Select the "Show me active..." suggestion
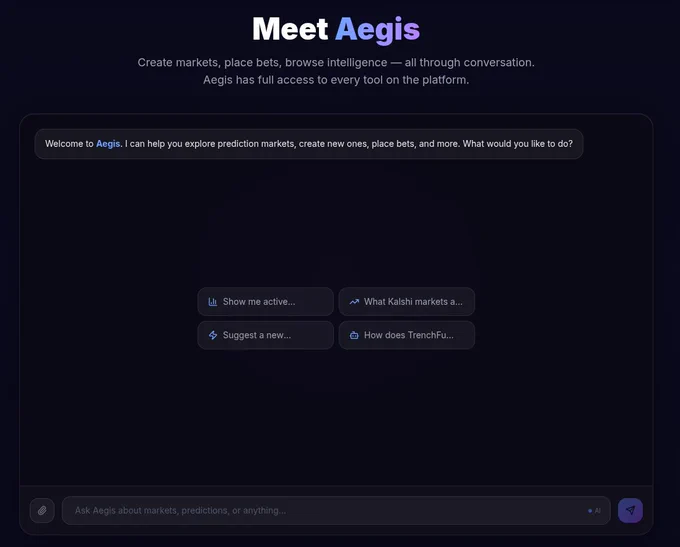 (265, 301)
